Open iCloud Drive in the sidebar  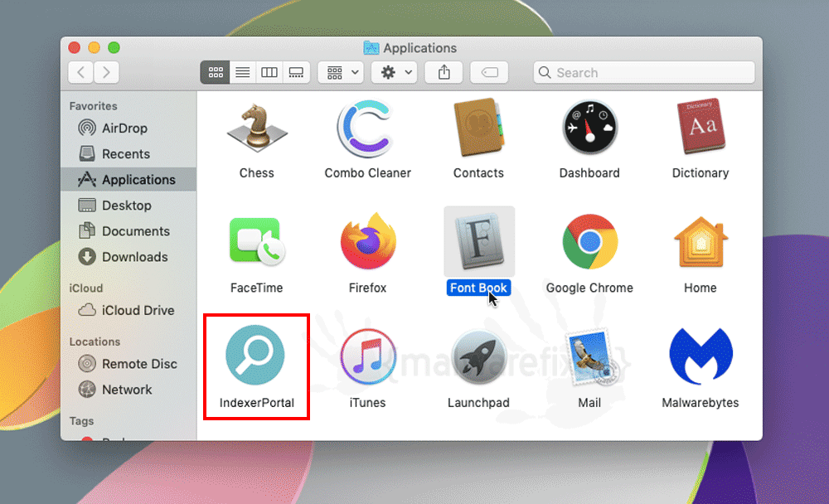(x=128, y=310)
